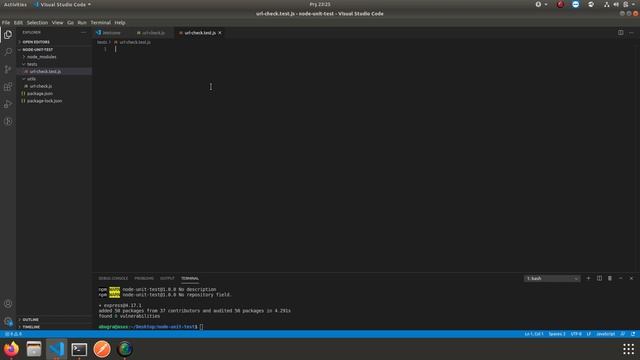640x360 pixels.
Task: Launch Firefox from the dock
Action: click(x=11, y=349)
